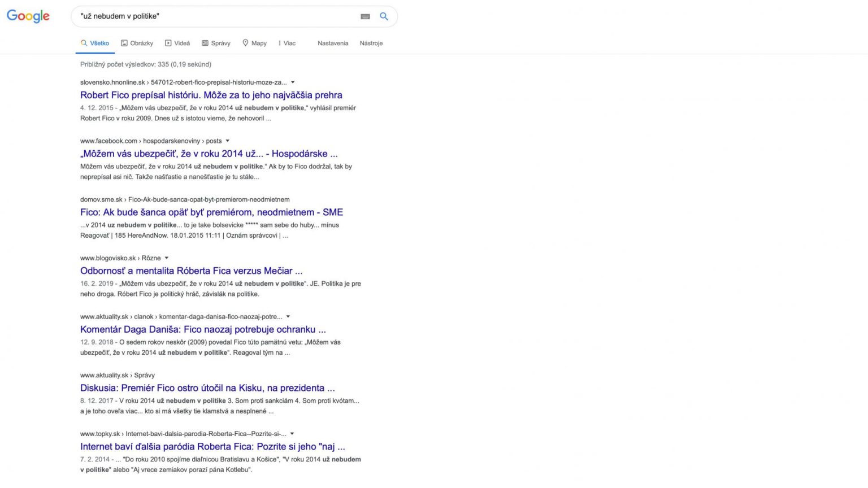Select the Správy news tab
The width and height of the screenshot is (868, 488).
(x=216, y=43)
